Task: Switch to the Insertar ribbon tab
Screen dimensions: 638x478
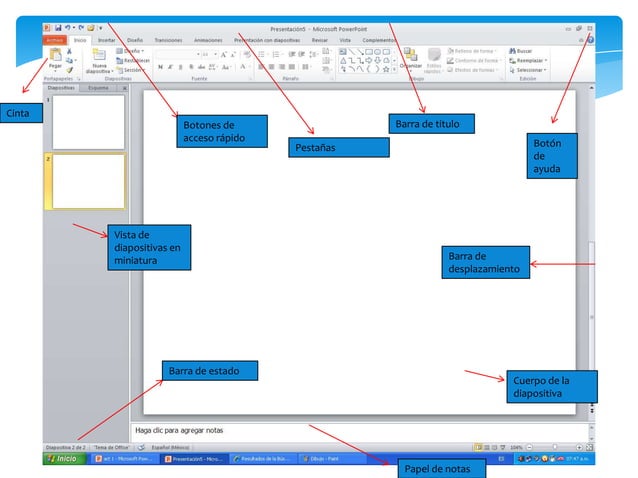Action: 107,40
